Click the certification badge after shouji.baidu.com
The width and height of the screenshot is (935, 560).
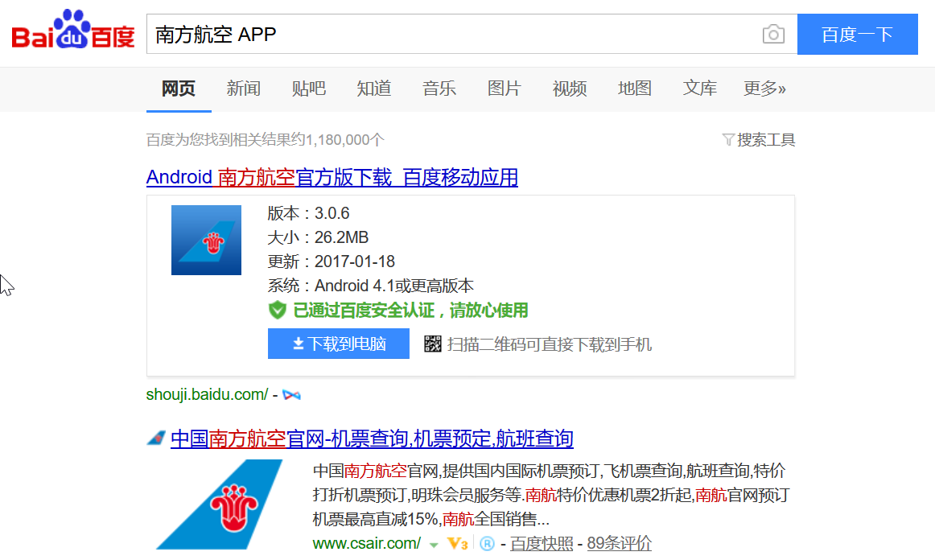pos(291,394)
